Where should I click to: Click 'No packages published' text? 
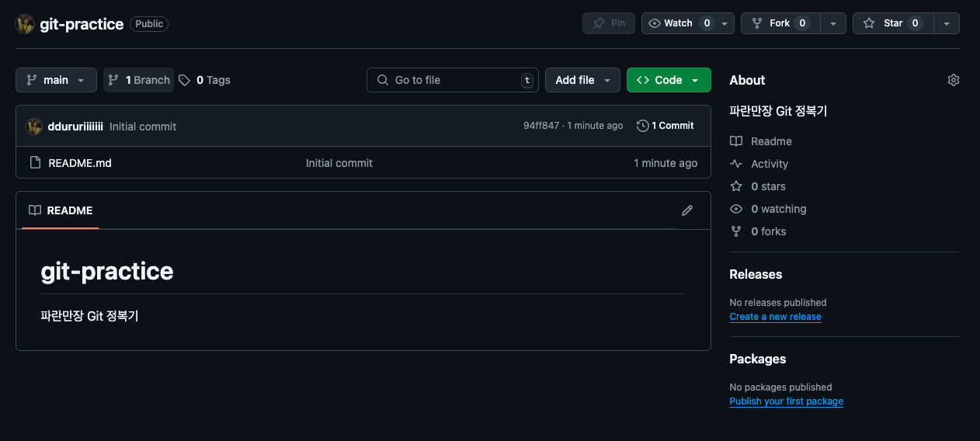(780, 387)
